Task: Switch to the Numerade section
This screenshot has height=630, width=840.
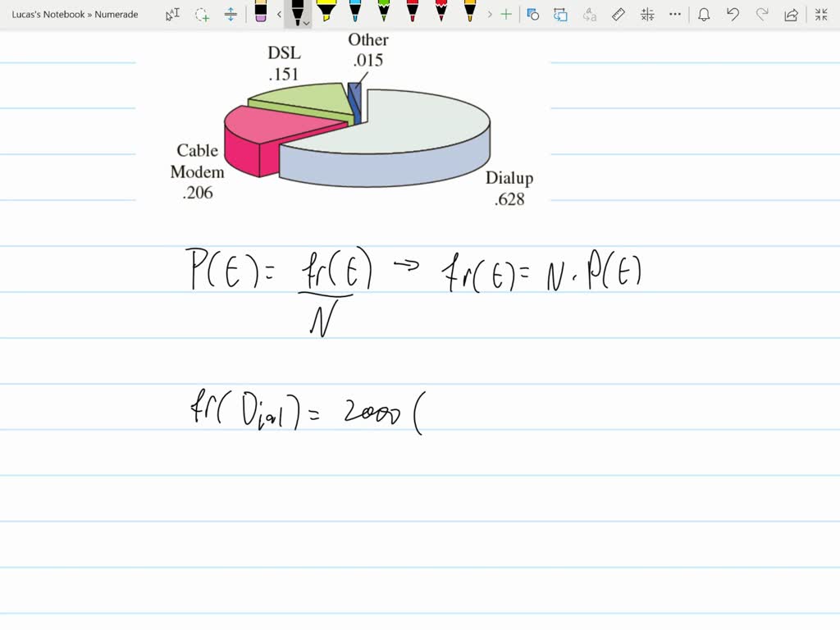Action: click(115, 14)
